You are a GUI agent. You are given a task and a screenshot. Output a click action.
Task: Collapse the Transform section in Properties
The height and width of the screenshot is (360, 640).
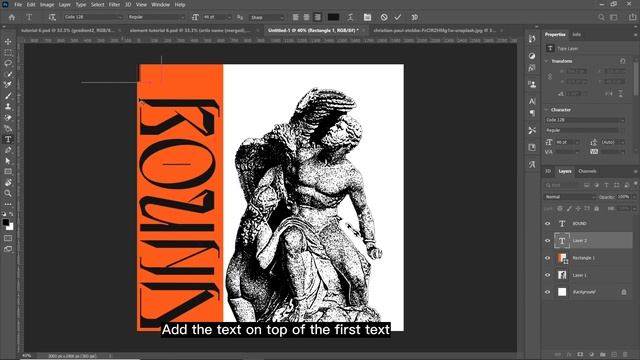click(x=547, y=61)
